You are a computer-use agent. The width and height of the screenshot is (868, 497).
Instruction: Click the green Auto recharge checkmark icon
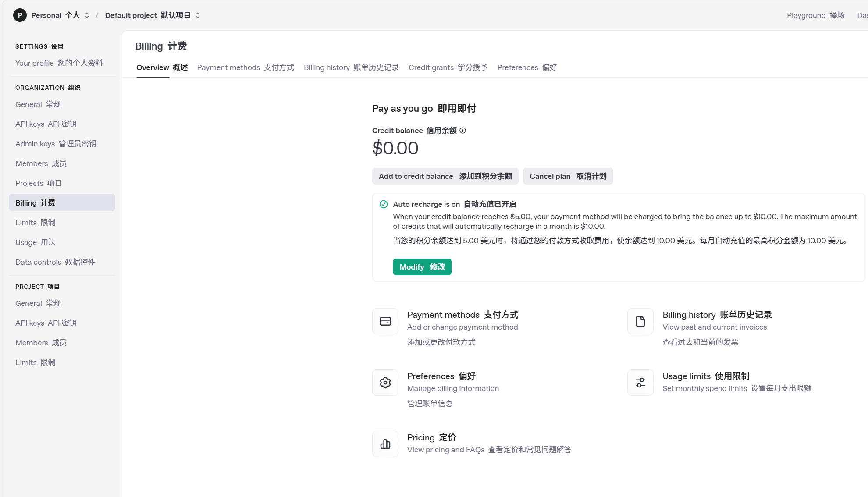384,204
